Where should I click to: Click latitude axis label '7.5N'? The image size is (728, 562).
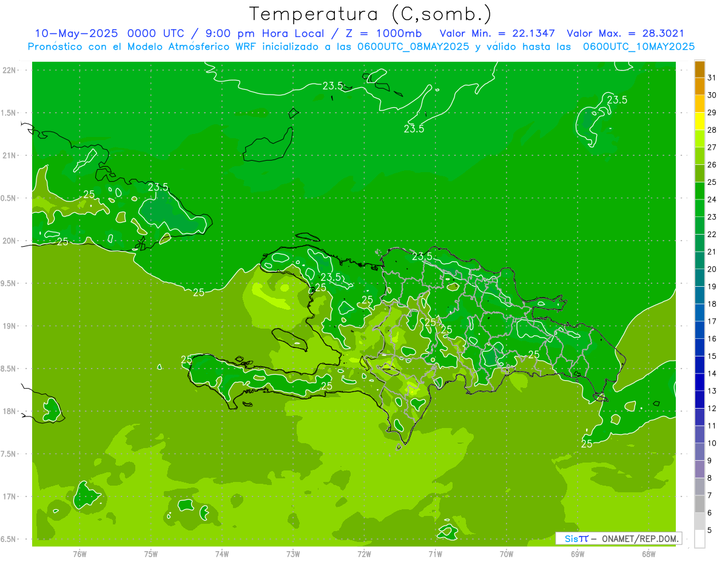point(9,454)
